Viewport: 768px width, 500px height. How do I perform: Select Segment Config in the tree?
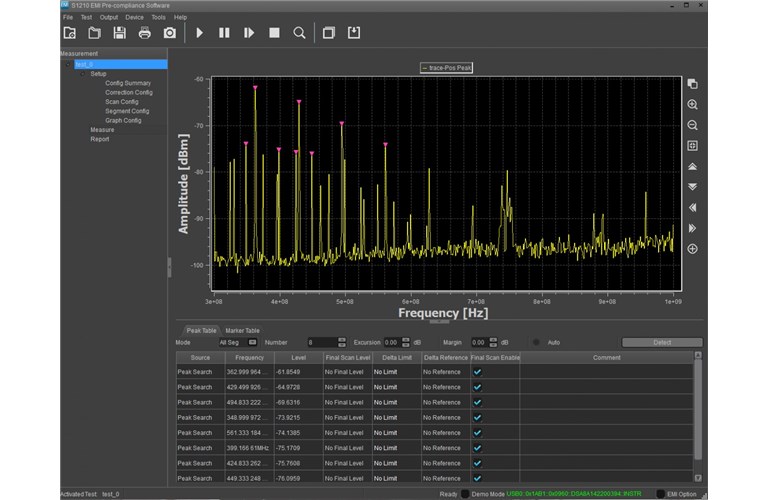click(127, 111)
